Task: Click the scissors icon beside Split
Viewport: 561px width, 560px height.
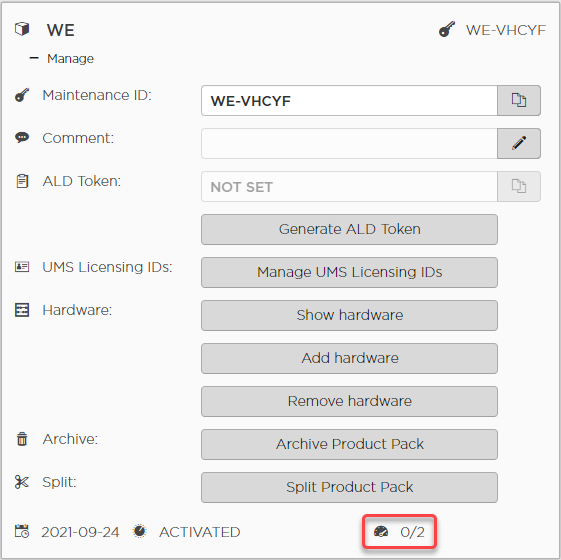Action: coord(21,482)
